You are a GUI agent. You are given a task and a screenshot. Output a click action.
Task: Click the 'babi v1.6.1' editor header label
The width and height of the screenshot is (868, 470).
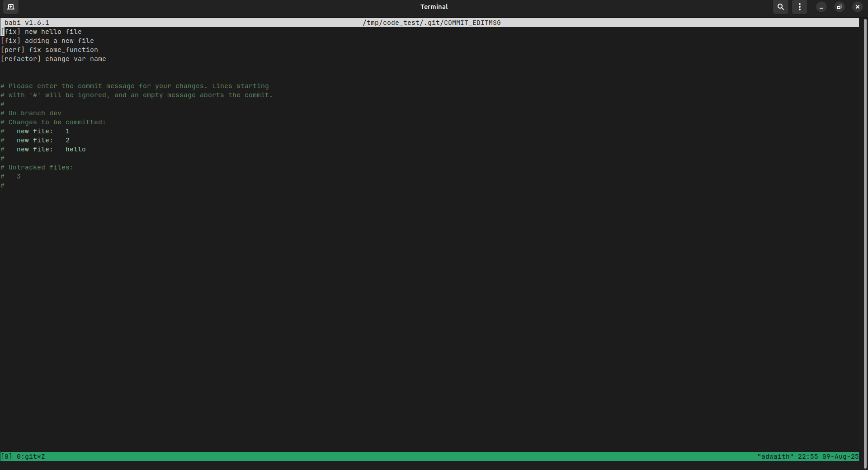(x=27, y=23)
